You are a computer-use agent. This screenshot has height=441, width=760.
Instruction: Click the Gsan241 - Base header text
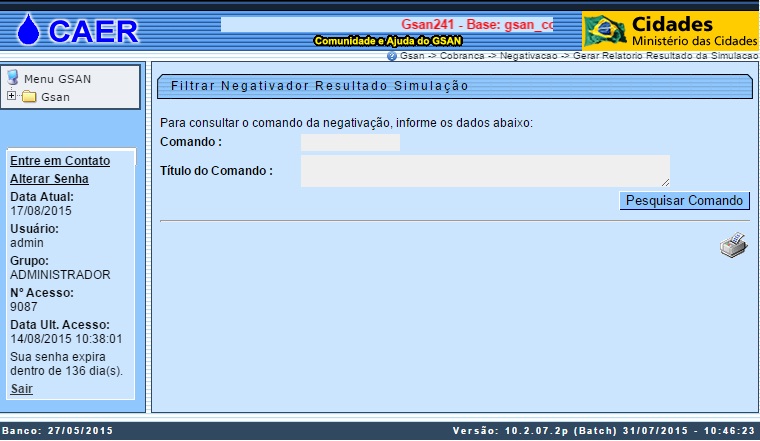477,25
